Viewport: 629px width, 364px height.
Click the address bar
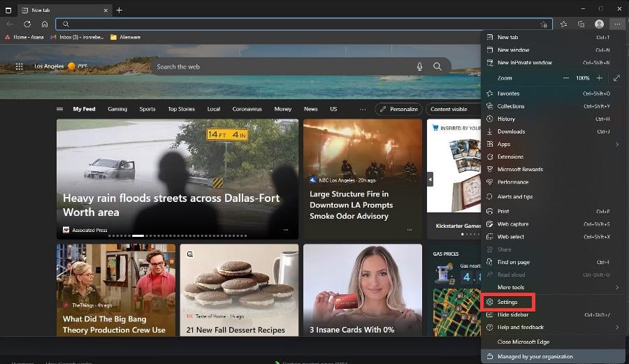pos(304,24)
